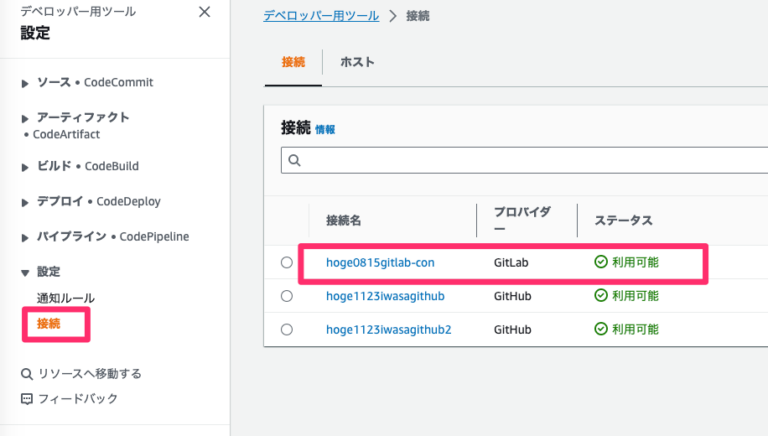The height and width of the screenshot is (436, 768).
Task: Go to デベロッパー用ツール breadcrumb link
Action: click(x=321, y=16)
